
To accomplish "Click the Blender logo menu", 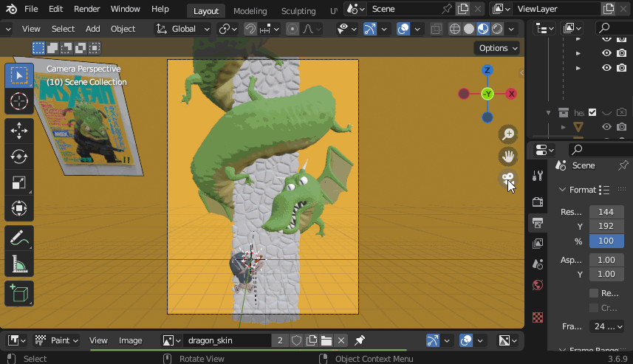I will [11, 9].
